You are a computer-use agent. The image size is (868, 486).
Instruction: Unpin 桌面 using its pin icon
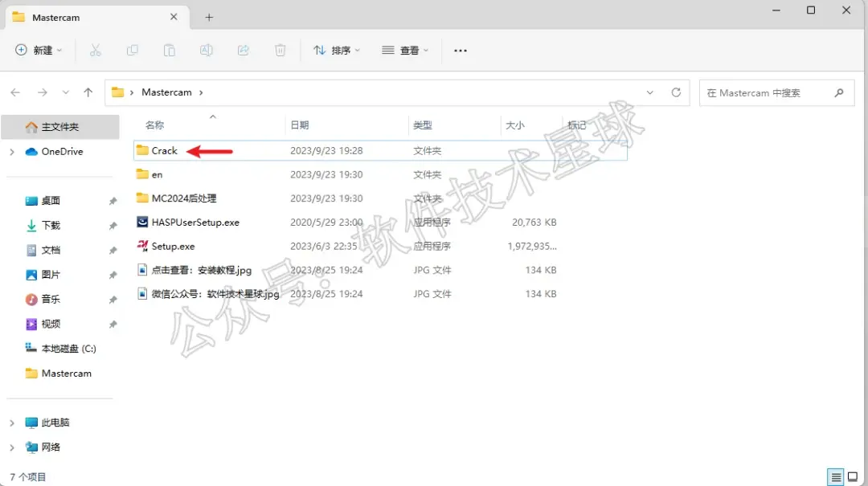coord(113,201)
